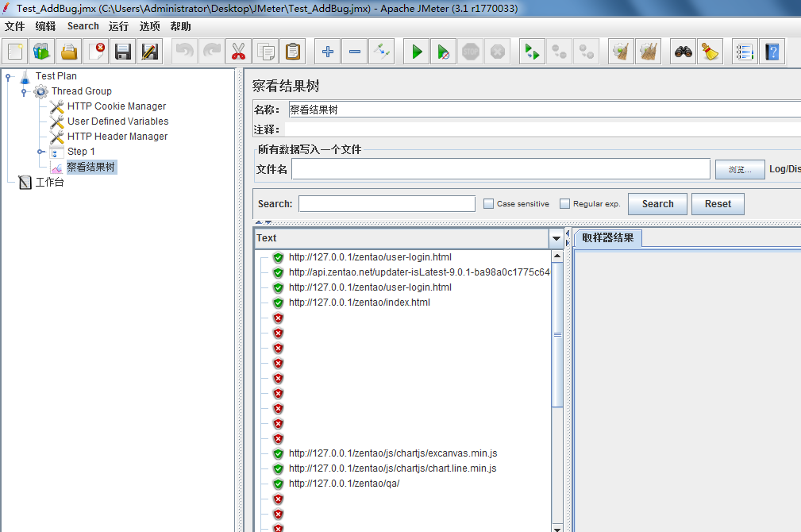The width and height of the screenshot is (801, 532).
Task: Click the New test plan icon
Action: (x=15, y=51)
